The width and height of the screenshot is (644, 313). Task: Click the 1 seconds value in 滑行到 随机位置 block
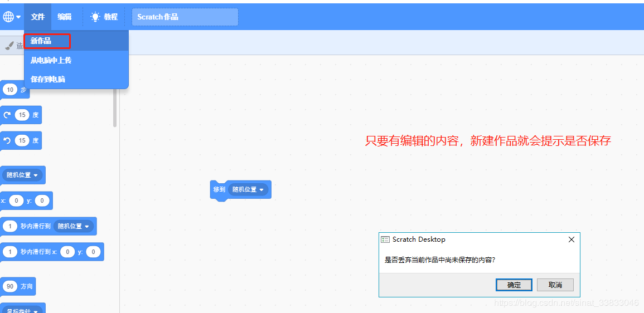coord(10,226)
